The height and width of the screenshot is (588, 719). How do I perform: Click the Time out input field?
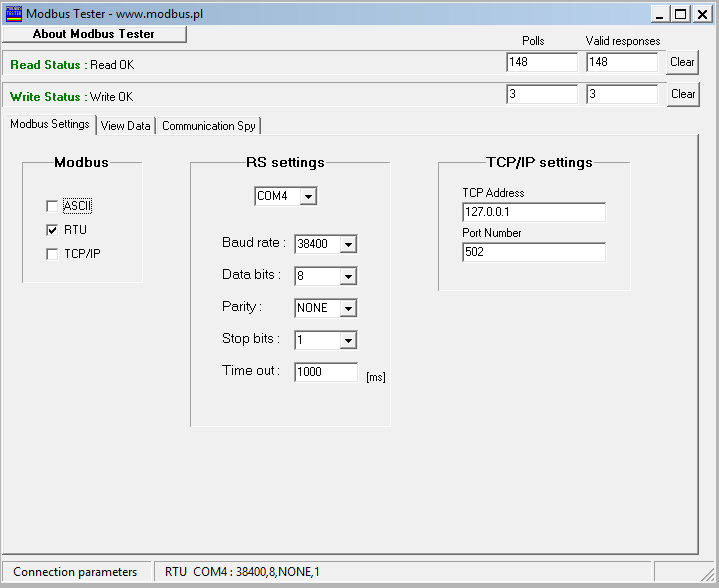326,372
